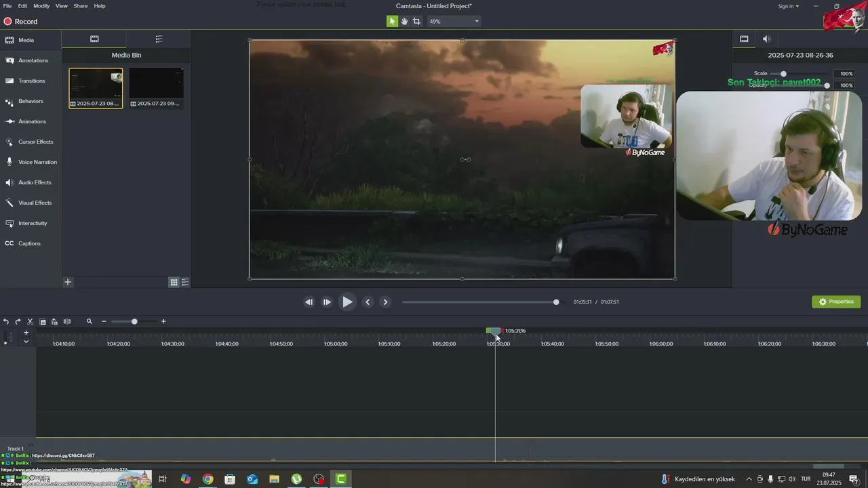Open the Voice Narration panel
868x488 pixels.
click(x=31, y=162)
